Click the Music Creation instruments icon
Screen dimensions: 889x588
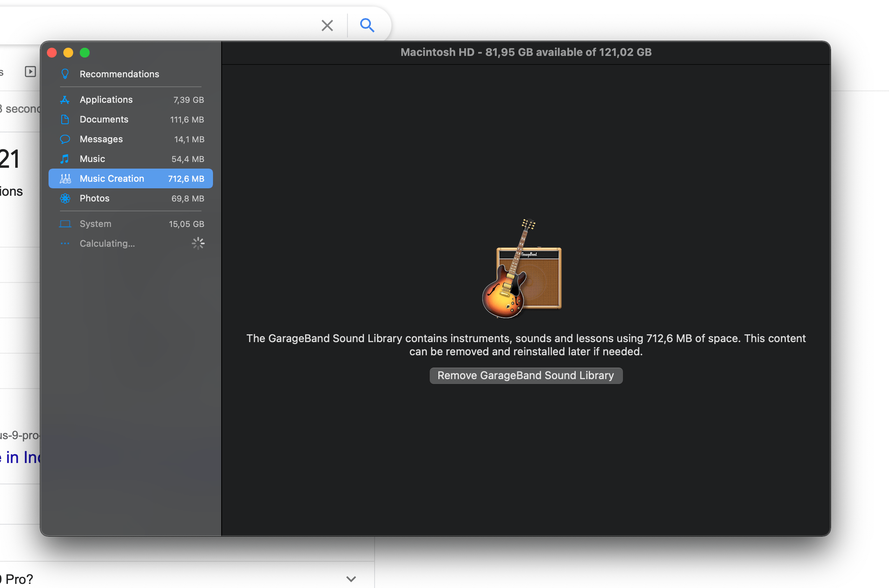click(x=65, y=178)
